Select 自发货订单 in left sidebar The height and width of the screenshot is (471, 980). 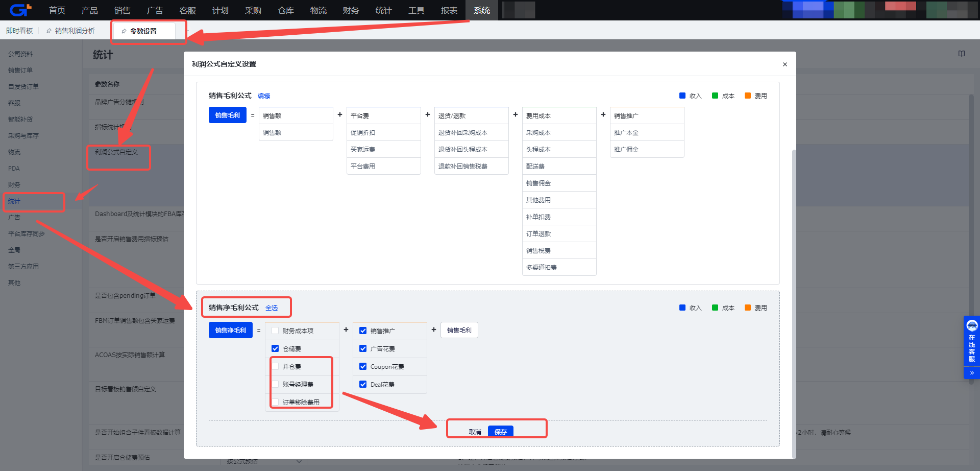tap(23, 86)
